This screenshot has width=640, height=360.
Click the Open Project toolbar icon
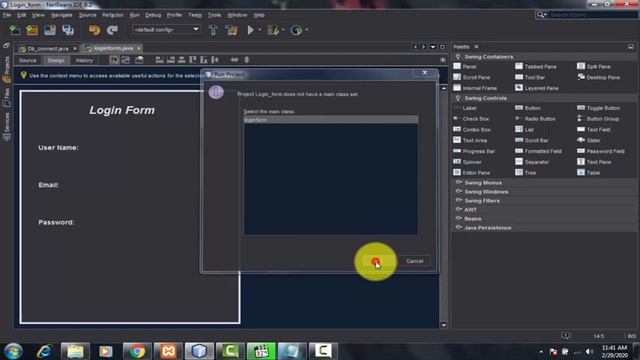click(x=50, y=30)
